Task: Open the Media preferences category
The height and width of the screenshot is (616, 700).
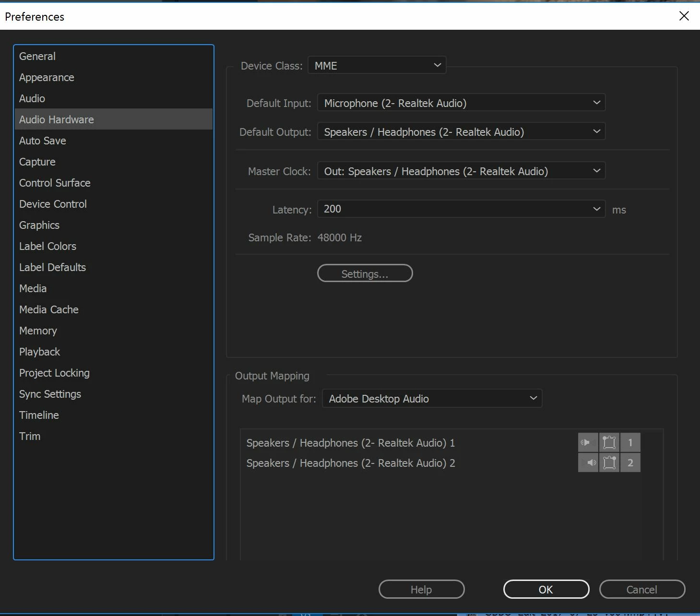Action: point(113,288)
